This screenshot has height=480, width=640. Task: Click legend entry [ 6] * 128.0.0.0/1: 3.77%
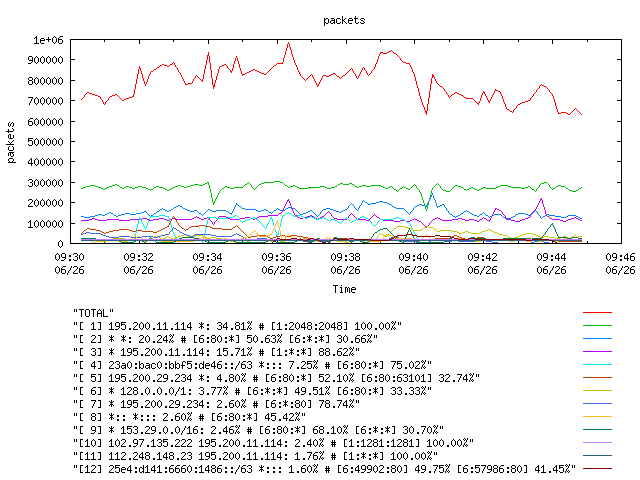point(252,391)
